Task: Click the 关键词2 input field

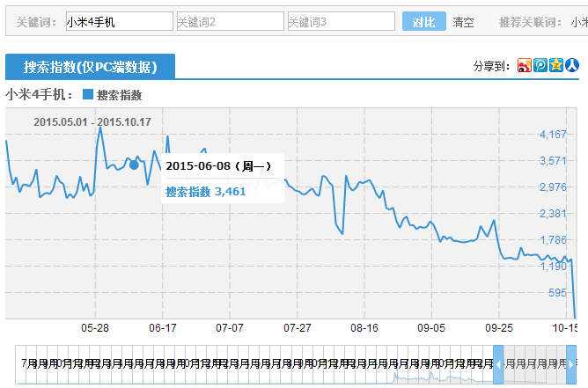Action: point(231,21)
